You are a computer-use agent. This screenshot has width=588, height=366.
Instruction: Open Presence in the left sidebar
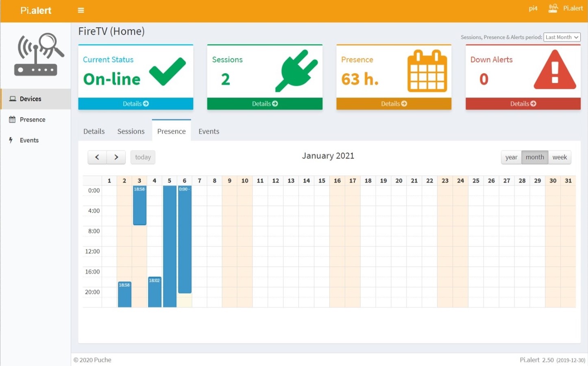click(33, 120)
